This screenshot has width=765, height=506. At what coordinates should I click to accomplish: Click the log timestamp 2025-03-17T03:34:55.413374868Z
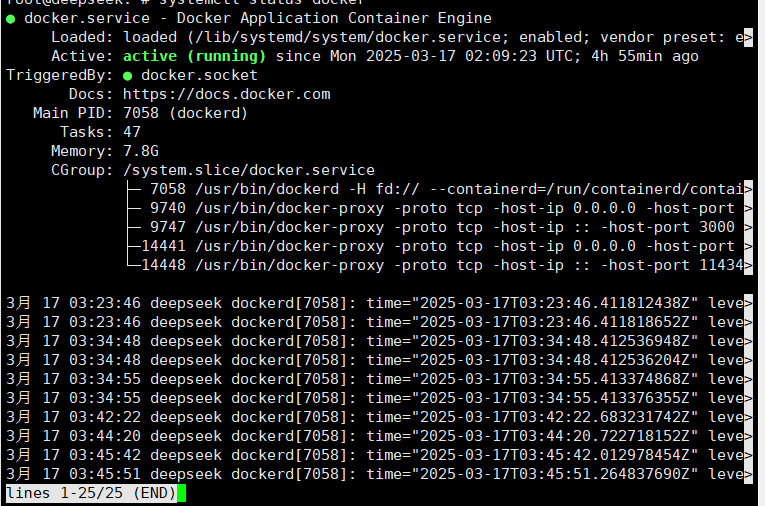[555, 380]
